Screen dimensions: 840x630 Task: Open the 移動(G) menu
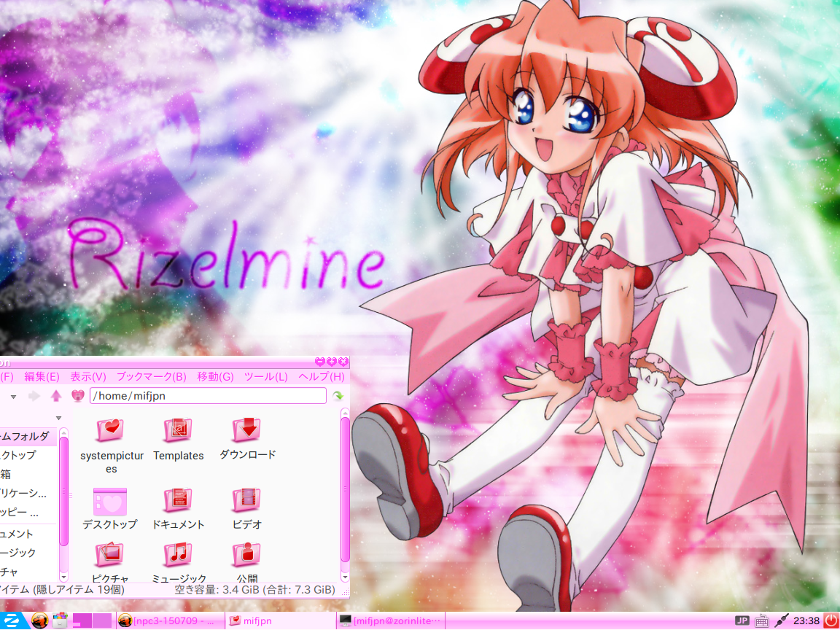click(x=215, y=376)
